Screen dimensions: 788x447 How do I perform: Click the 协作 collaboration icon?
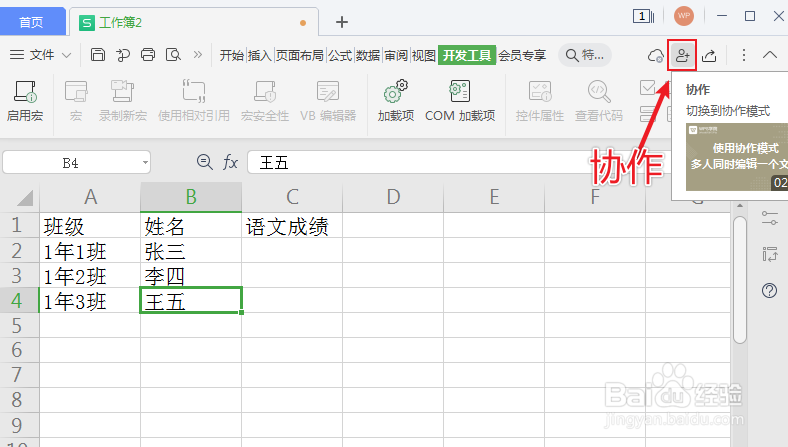tap(682, 55)
